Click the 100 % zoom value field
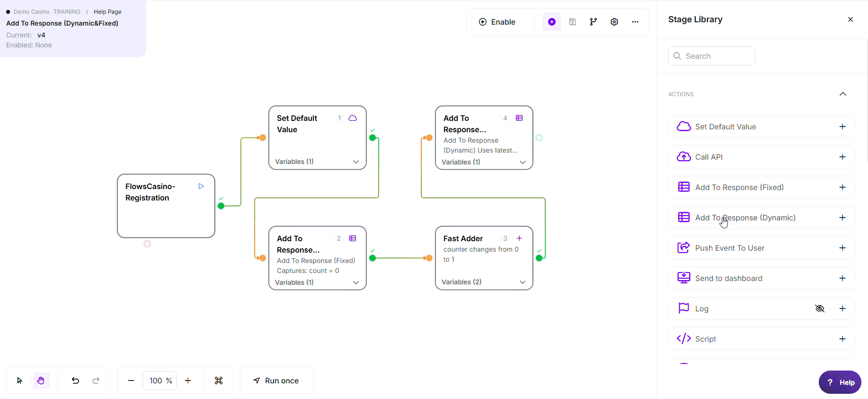This screenshot has height=399, width=868. point(159,381)
